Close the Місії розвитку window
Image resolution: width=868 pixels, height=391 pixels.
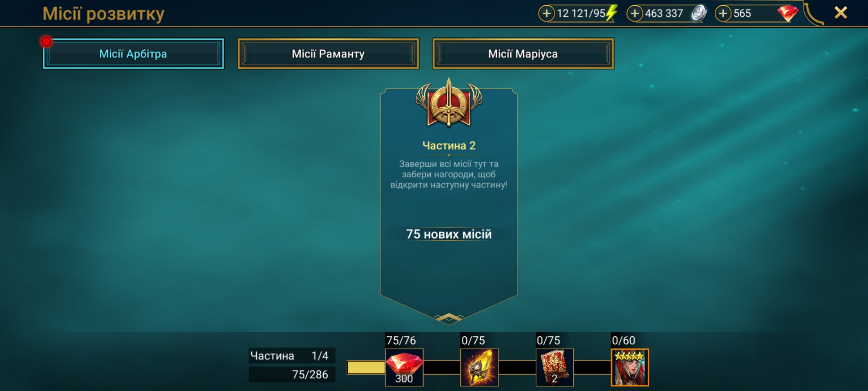click(841, 13)
